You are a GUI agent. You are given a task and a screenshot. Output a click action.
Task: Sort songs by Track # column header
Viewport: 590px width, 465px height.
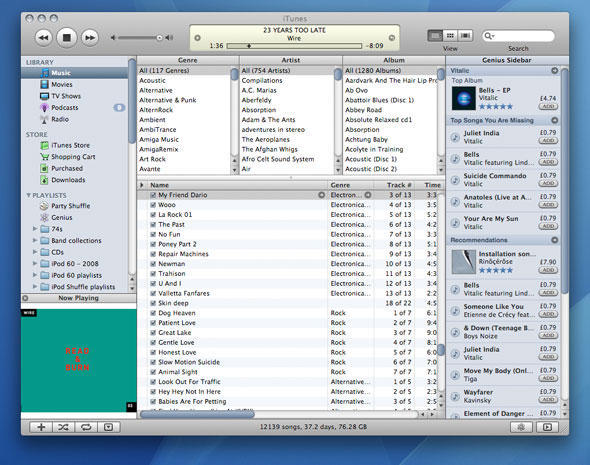click(x=394, y=185)
